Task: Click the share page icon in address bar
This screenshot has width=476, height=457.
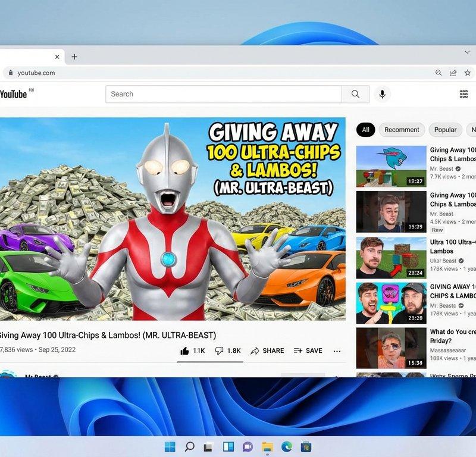Action: click(x=453, y=73)
